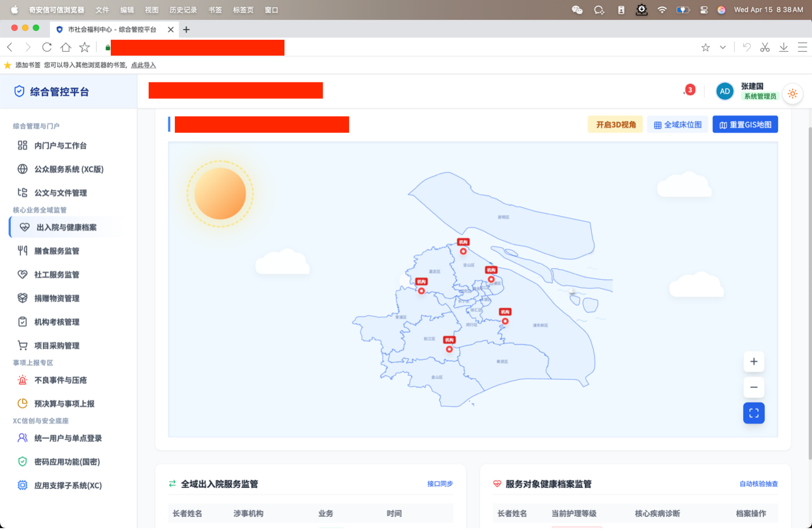
Task: Zoom in the map with plus button
Action: 754,362
